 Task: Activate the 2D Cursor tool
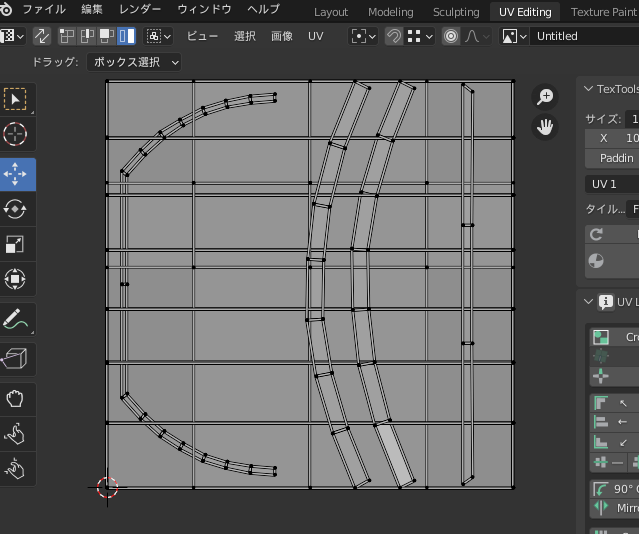click(15, 134)
